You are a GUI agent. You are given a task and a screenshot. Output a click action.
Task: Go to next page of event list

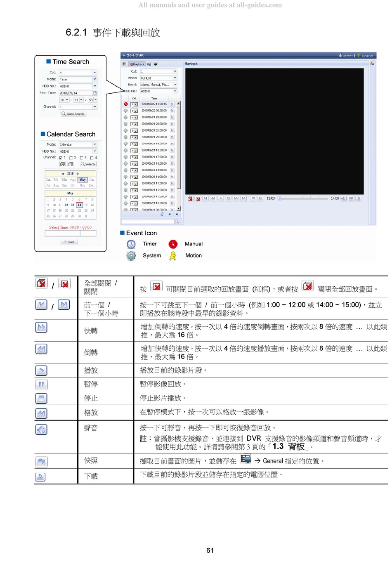pos(177,214)
